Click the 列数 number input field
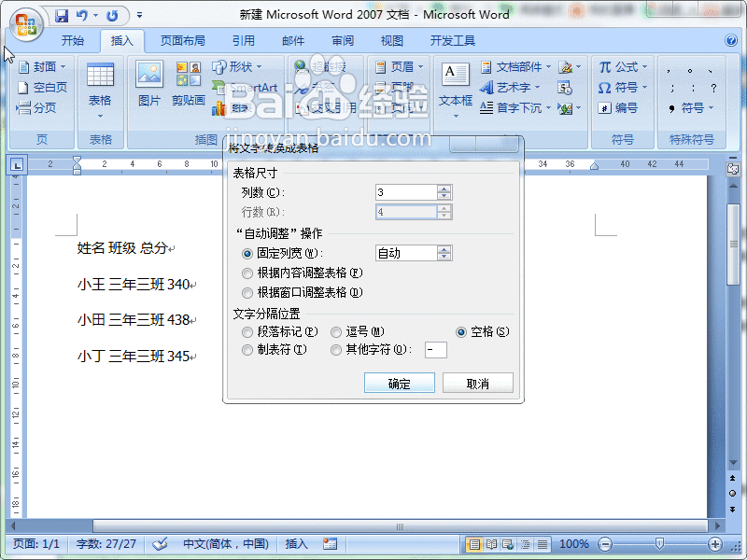The image size is (747, 560). pyautogui.click(x=406, y=191)
